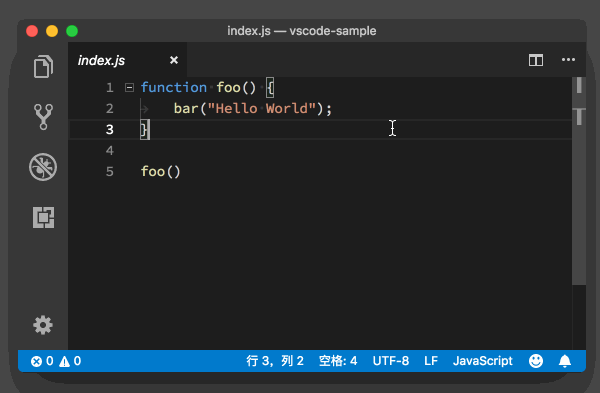Click the bar call on line 2

186,109
